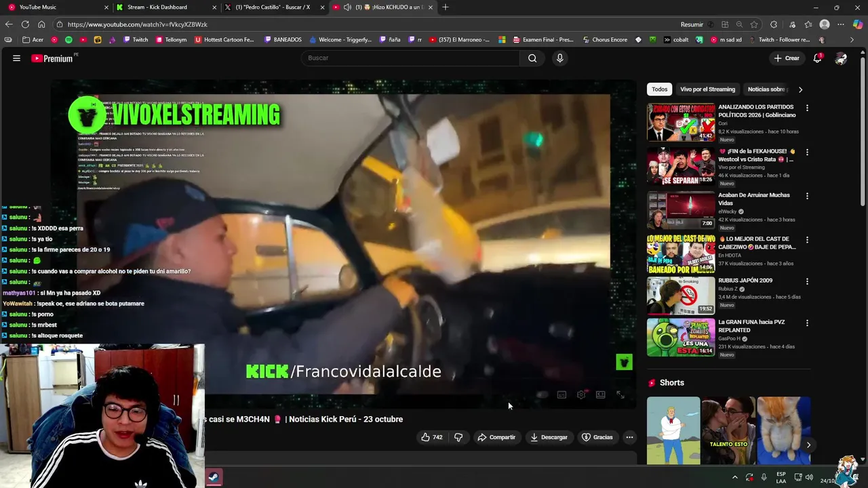Image resolution: width=868 pixels, height=488 pixels.
Task: Toggle autoplay switch in the player
Action: tap(542, 394)
